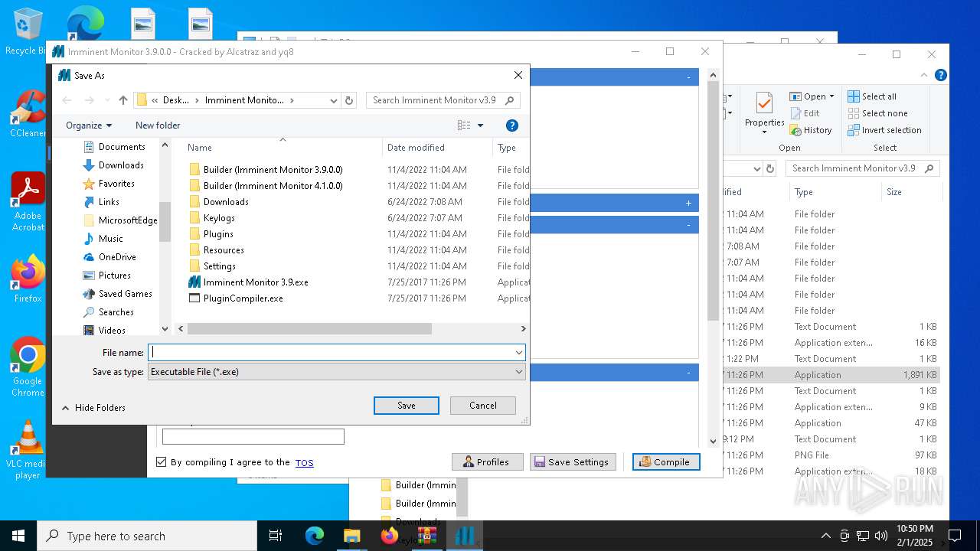Refresh the Save As folder listing
Screen dimensions: 980x551
[x=349, y=100]
